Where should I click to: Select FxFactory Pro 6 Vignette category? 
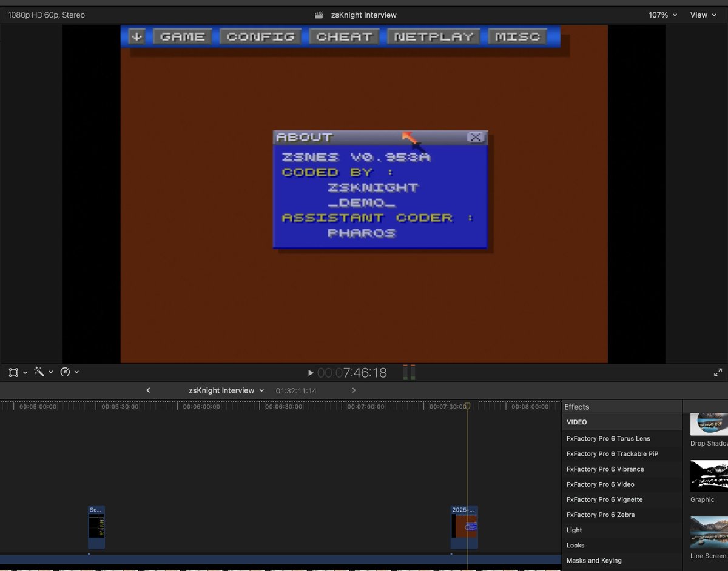[622, 499]
